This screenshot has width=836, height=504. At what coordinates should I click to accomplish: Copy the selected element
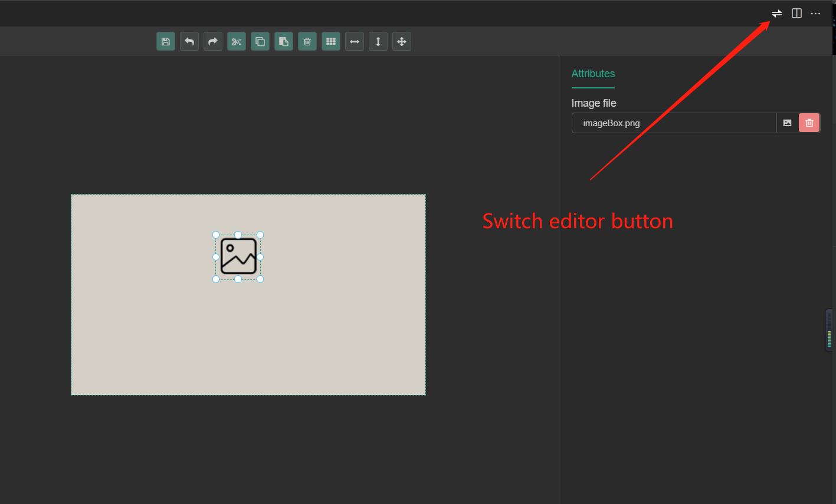coord(260,41)
